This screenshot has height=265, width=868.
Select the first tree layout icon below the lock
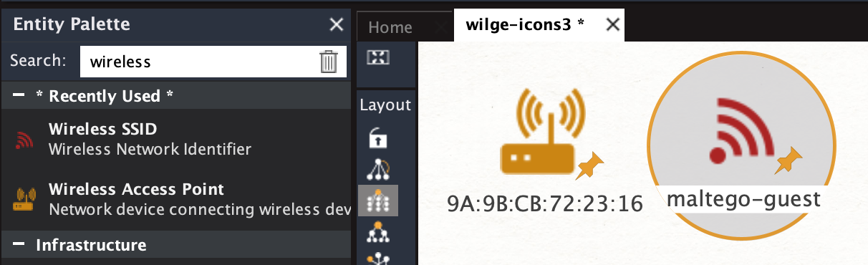[377, 168]
